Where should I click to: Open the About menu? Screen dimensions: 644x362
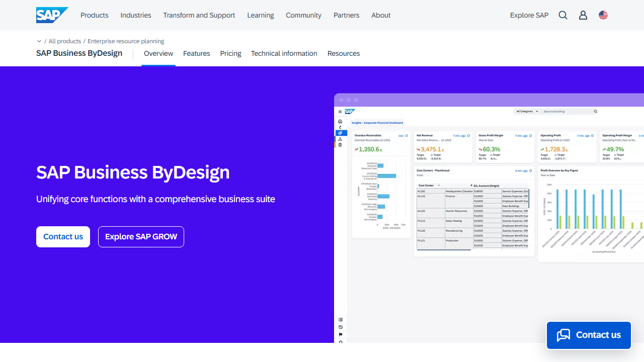381,15
